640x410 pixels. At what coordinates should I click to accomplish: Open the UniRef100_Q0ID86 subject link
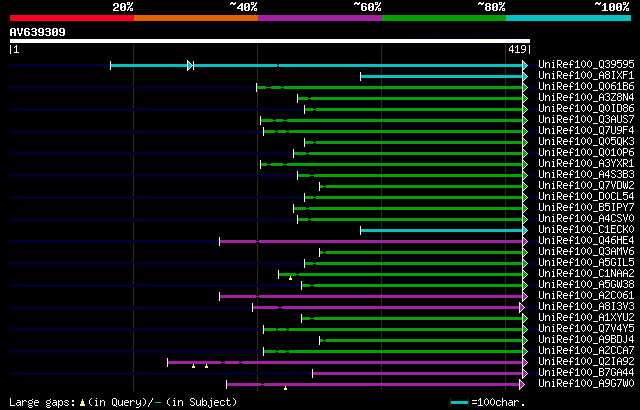click(x=586, y=109)
